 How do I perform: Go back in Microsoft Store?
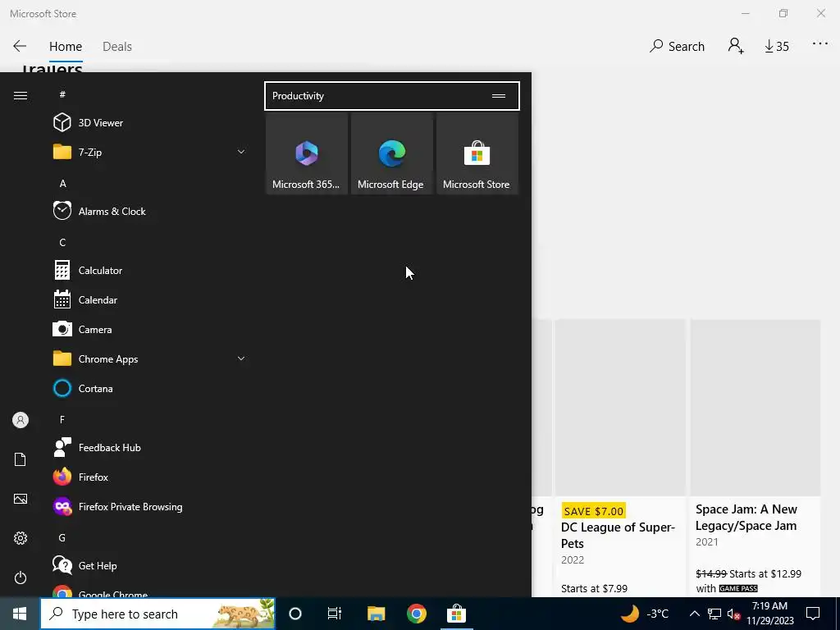[20, 46]
